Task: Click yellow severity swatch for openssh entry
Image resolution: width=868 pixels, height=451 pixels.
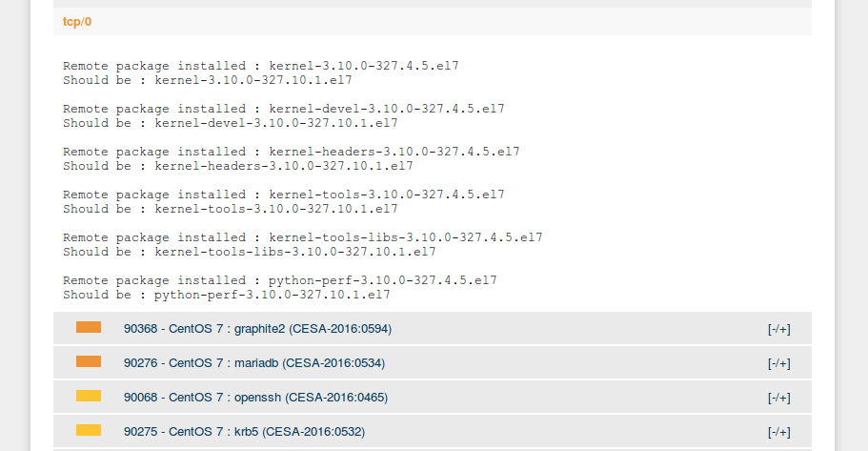Action: click(89, 396)
